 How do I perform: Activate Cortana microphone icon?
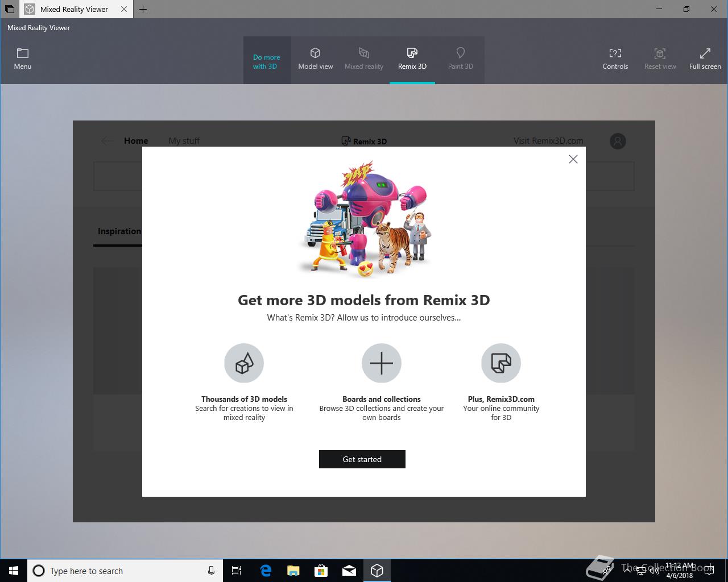point(211,571)
